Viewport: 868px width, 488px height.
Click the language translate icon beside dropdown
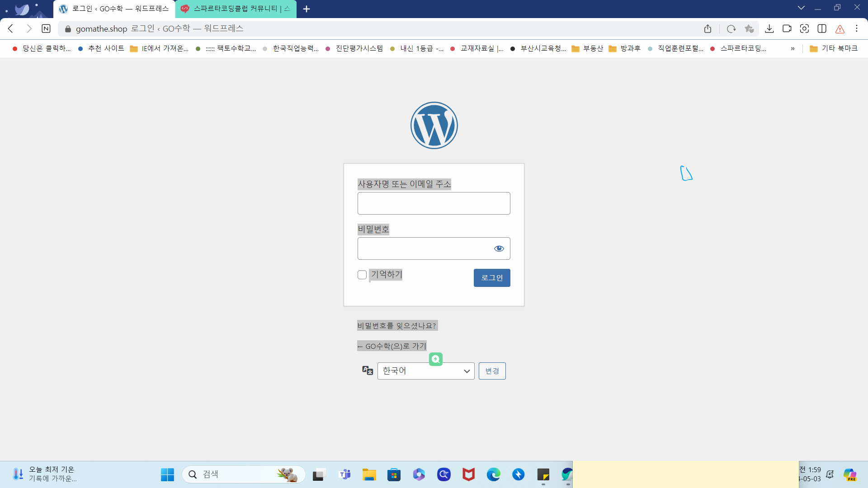368,371
